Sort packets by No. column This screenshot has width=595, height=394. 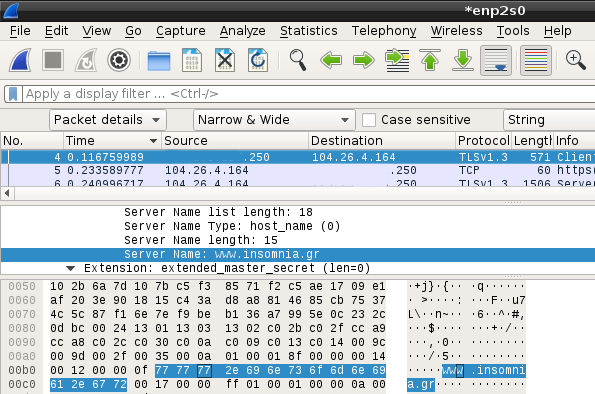tap(32, 141)
